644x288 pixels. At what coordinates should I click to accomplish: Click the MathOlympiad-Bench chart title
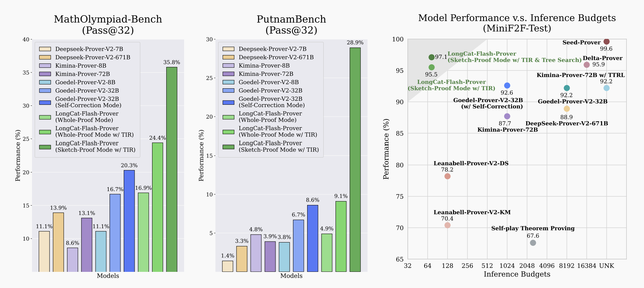coord(108,25)
